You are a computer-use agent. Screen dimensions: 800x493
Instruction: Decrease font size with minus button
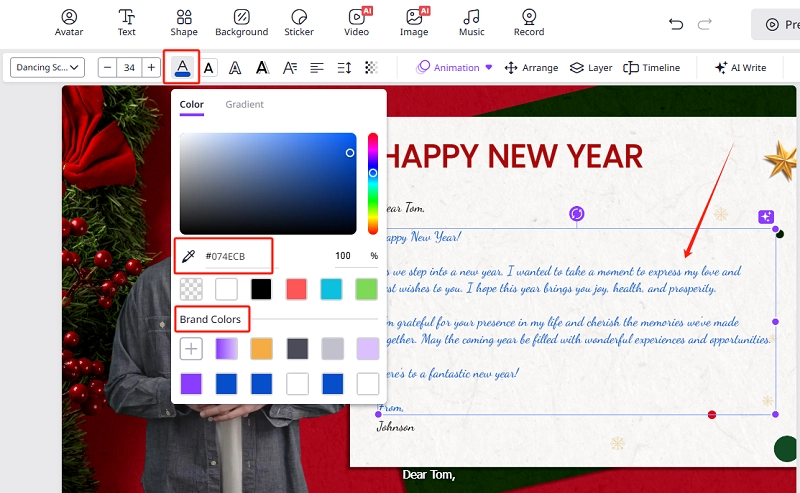click(x=107, y=67)
